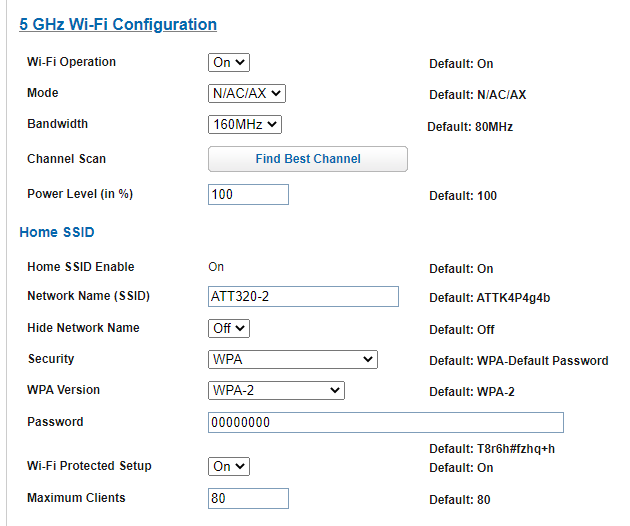The height and width of the screenshot is (526, 630).
Task: Select the Maximum Clients input field
Action: tap(248, 499)
